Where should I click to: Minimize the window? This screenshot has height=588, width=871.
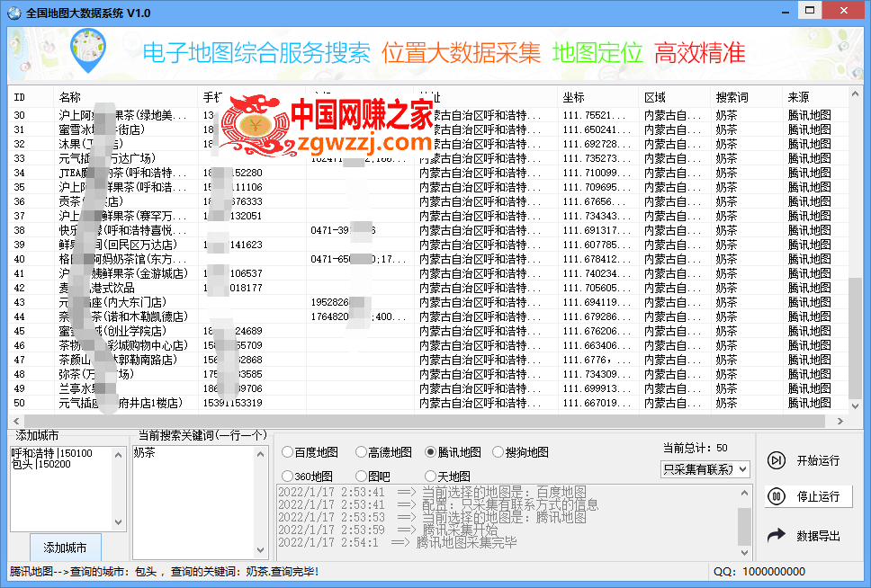coord(786,11)
